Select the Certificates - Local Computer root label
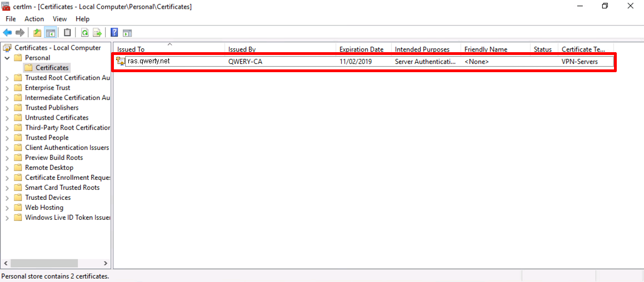 tap(57, 48)
